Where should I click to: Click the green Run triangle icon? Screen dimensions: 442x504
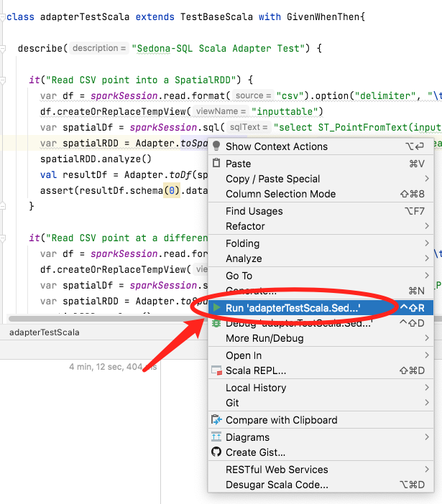coord(216,307)
